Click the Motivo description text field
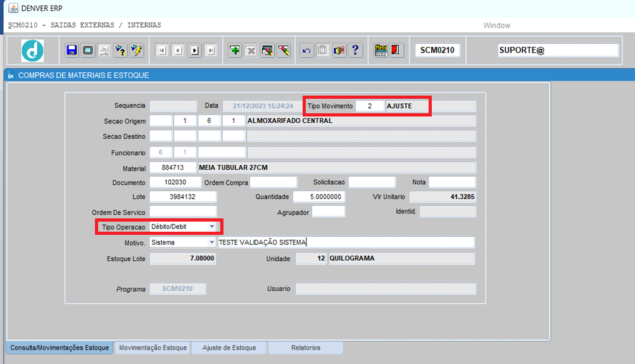 point(346,242)
